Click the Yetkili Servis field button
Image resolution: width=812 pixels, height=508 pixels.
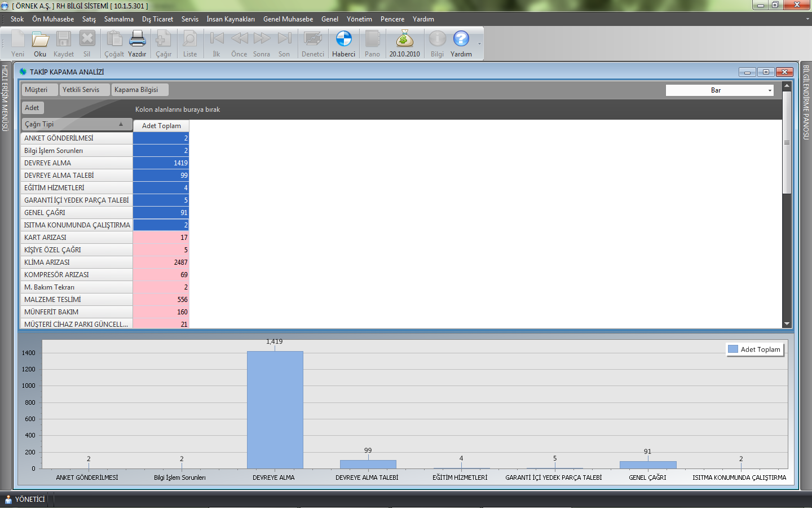click(x=84, y=90)
